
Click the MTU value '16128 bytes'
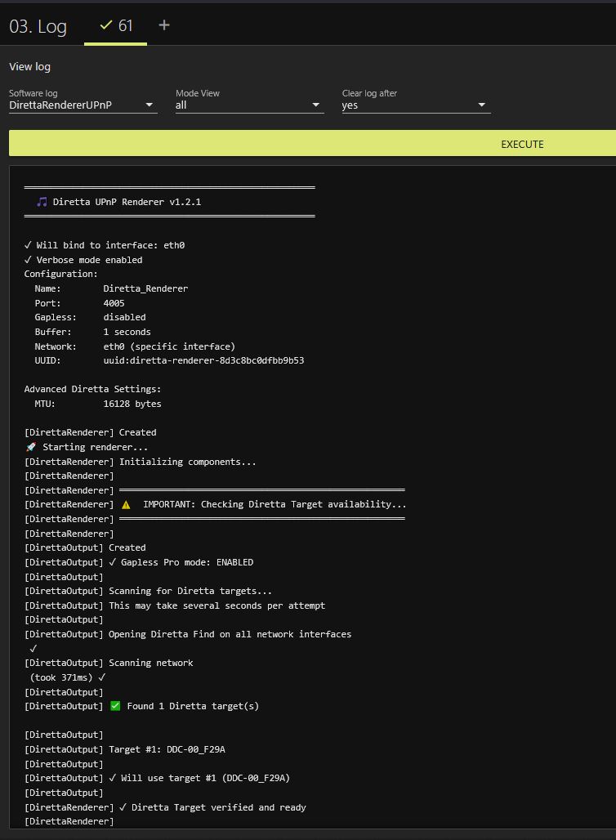tap(132, 404)
